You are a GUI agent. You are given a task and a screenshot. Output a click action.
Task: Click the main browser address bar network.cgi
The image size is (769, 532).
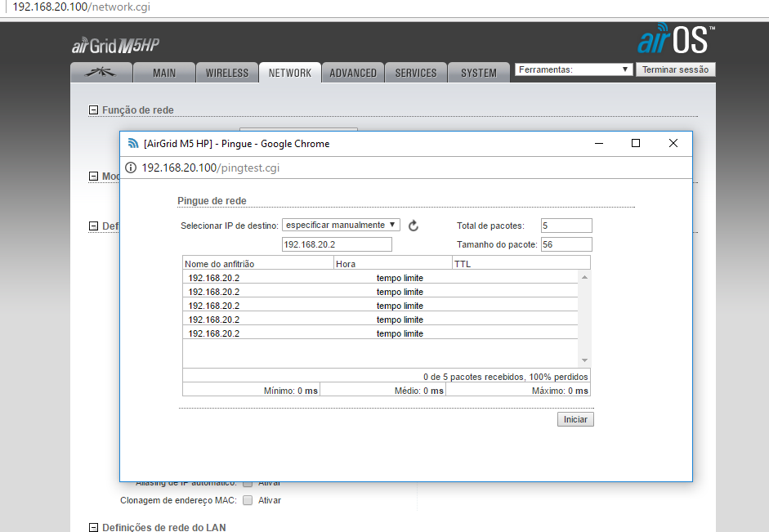(82, 7)
